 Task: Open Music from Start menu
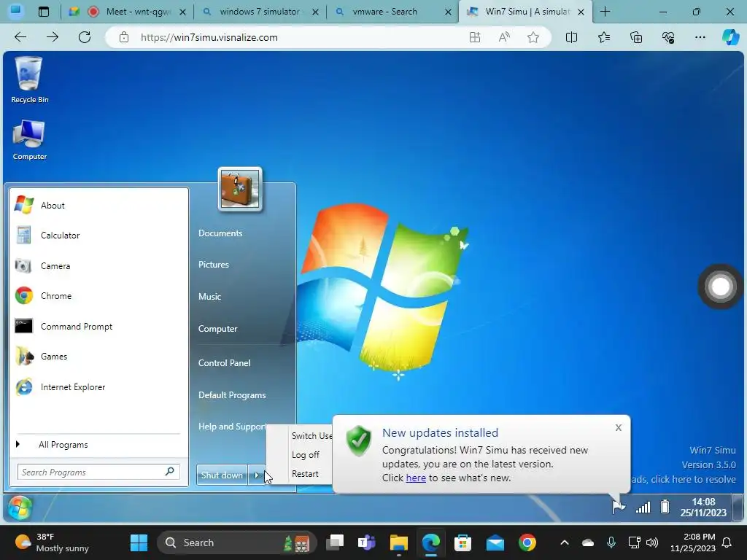click(209, 297)
